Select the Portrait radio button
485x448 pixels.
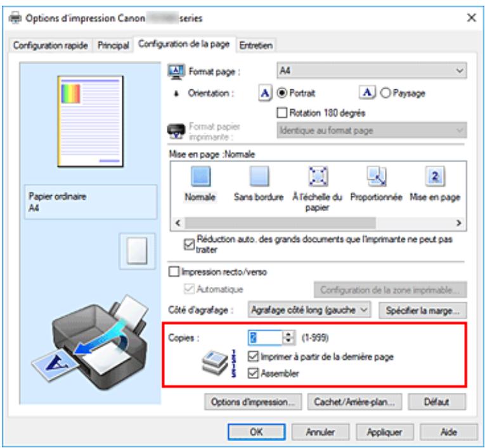coord(281,93)
